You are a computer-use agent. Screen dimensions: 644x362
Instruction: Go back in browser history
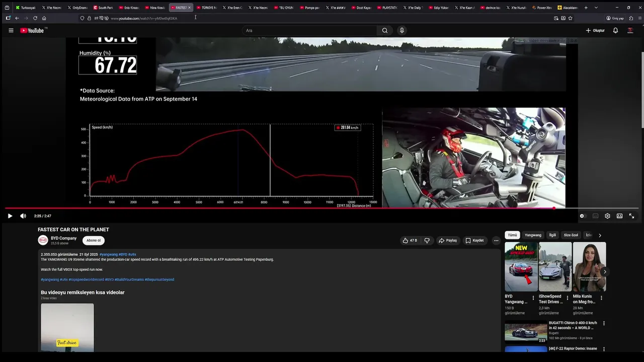(17, 18)
